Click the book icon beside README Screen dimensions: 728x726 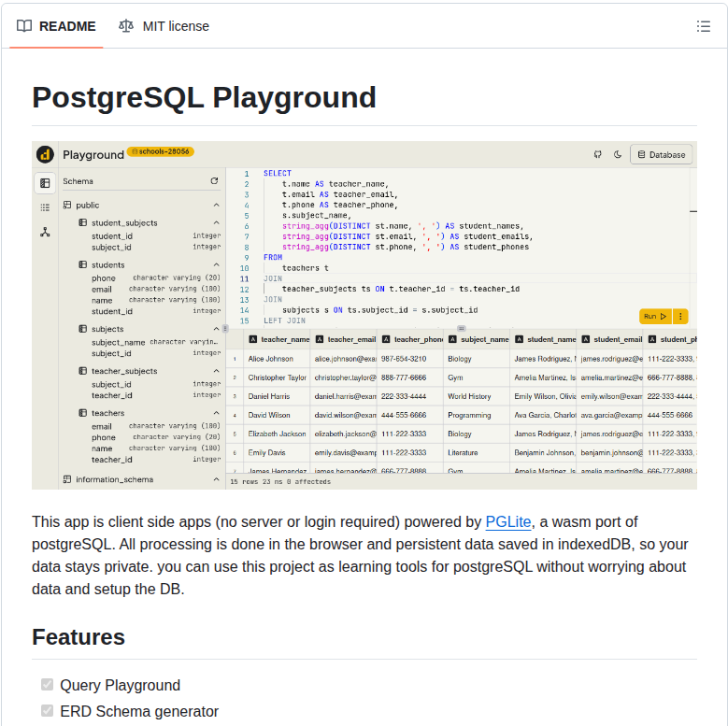point(24,26)
